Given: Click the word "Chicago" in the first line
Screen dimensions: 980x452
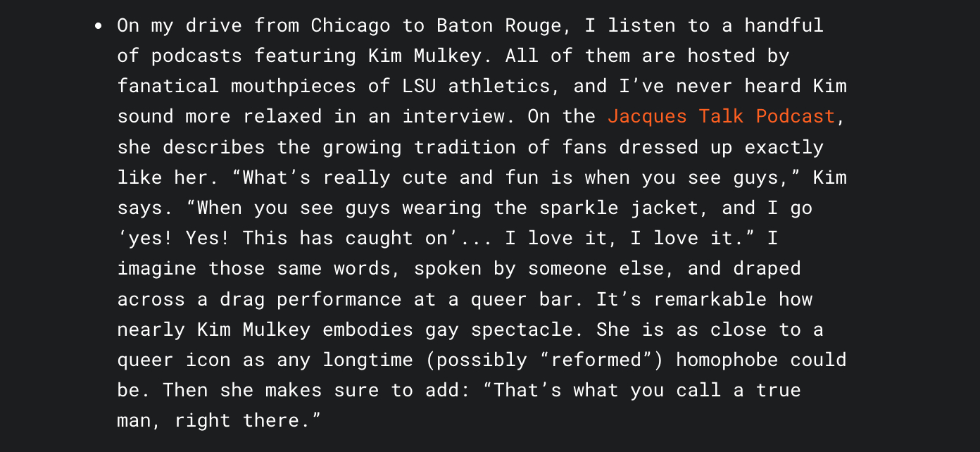Looking at the screenshot, I should 350,25.
